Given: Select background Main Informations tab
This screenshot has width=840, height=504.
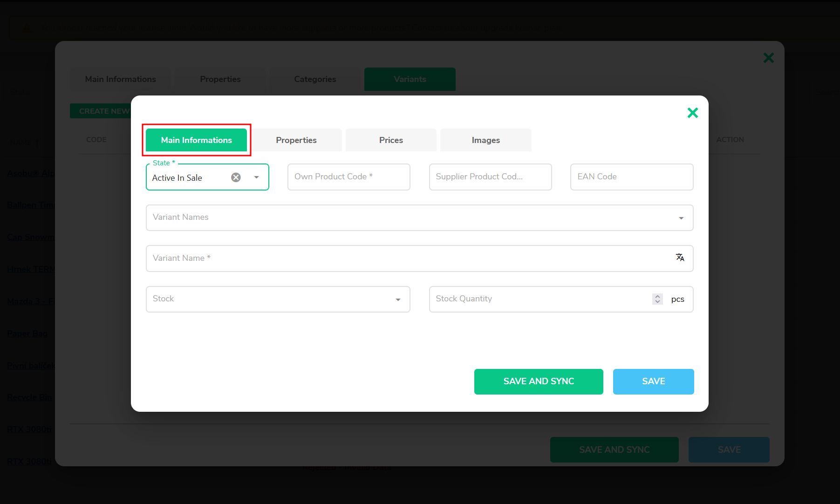Looking at the screenshot, I should pos(120,79).
